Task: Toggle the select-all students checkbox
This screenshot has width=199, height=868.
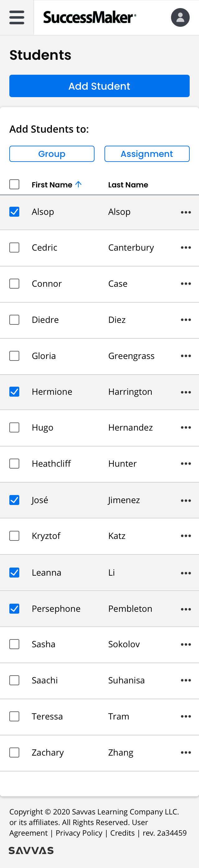Action: 14,184
